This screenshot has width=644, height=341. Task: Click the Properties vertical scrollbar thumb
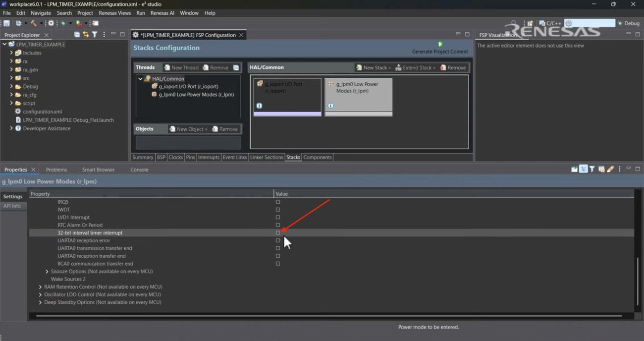coord(637,282)
